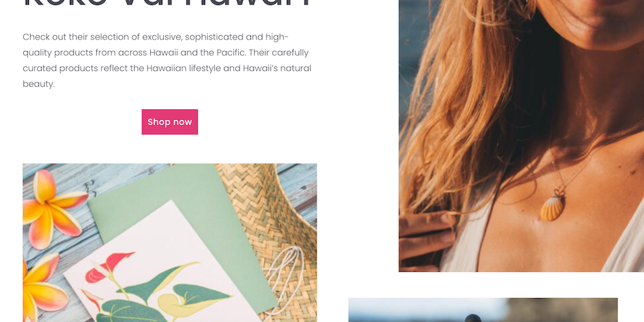Click the phrase "Hawaiian lifestyle" in the description
This screenshot has width=644, height=322.
(184, 68)
